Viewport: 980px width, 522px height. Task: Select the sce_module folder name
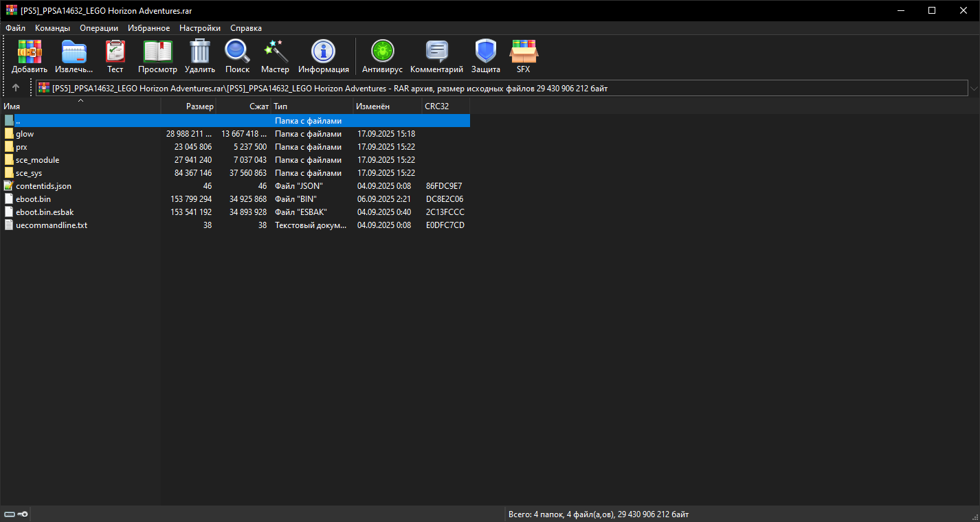38,160
